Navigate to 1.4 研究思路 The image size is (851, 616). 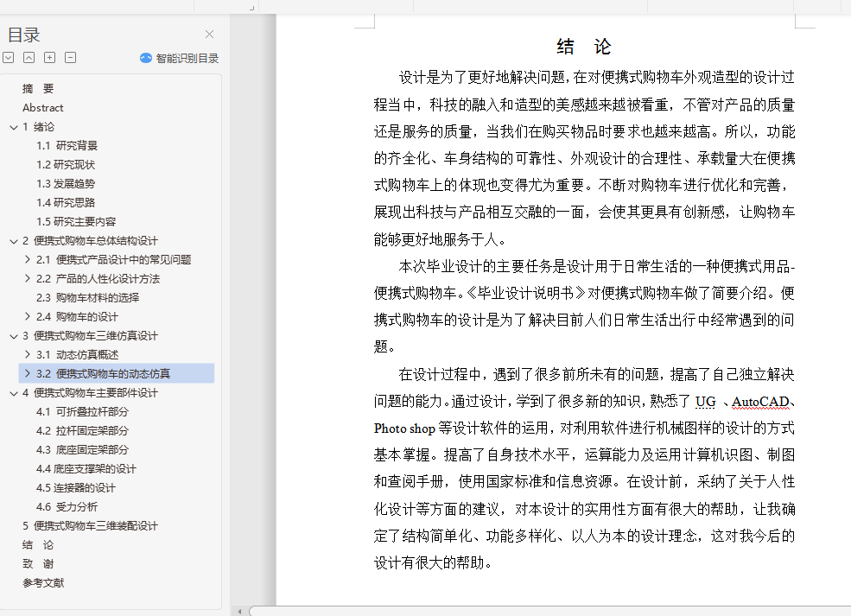[65, 202]
